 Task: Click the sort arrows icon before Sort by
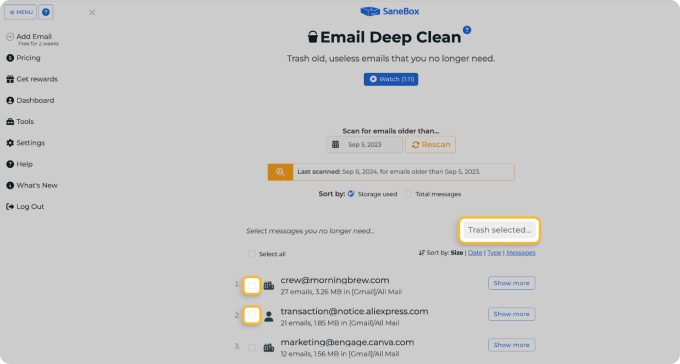pyautogui.click(x=422, y=253)
